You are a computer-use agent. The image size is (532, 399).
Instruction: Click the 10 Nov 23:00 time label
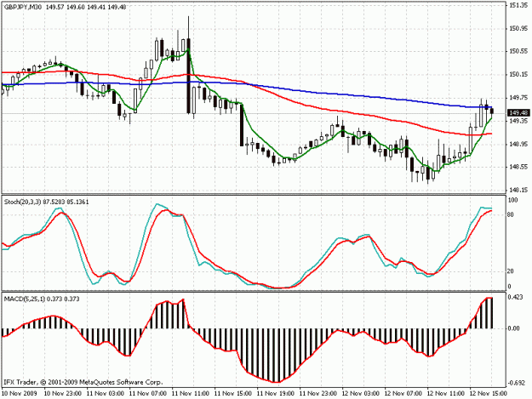point(62,394)
